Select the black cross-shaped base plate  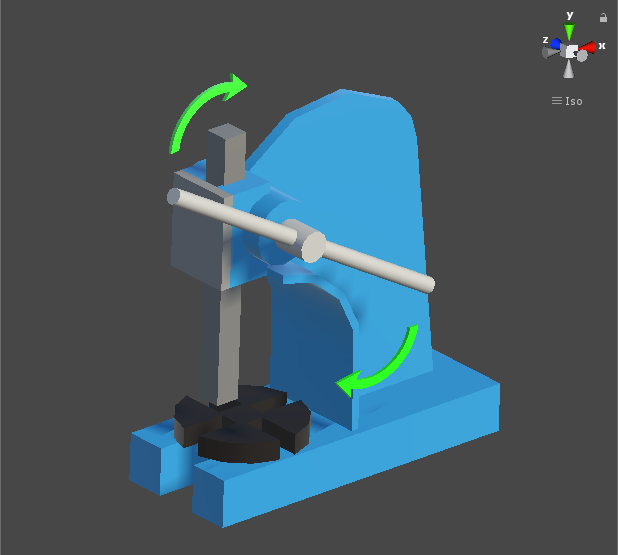pos(242,424)
